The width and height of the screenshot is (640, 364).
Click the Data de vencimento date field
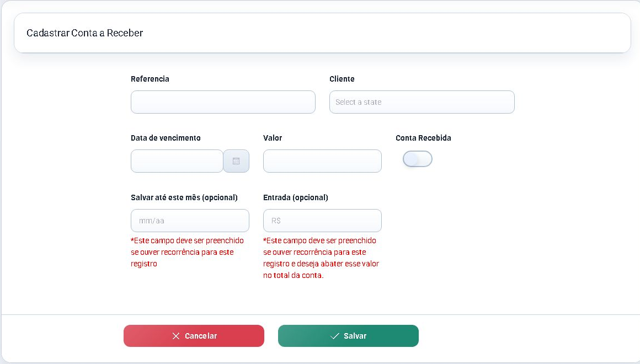tap(177, 161)
